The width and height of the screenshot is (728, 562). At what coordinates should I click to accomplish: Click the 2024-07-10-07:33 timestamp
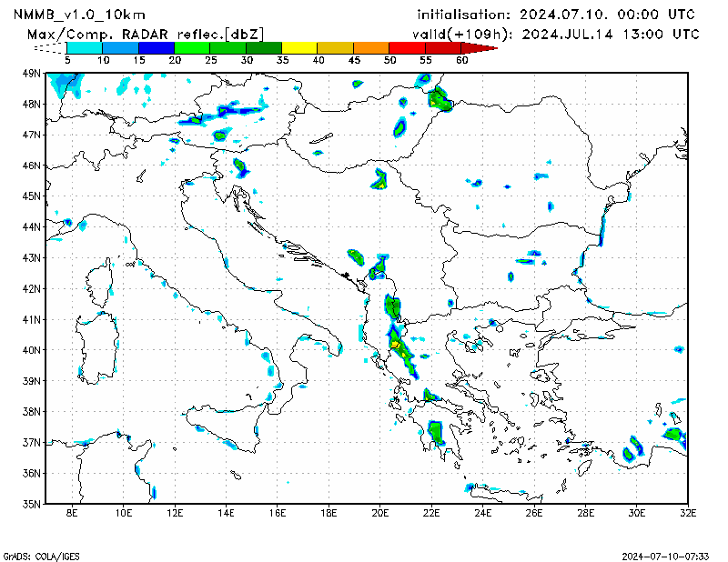tap(665, 555)
